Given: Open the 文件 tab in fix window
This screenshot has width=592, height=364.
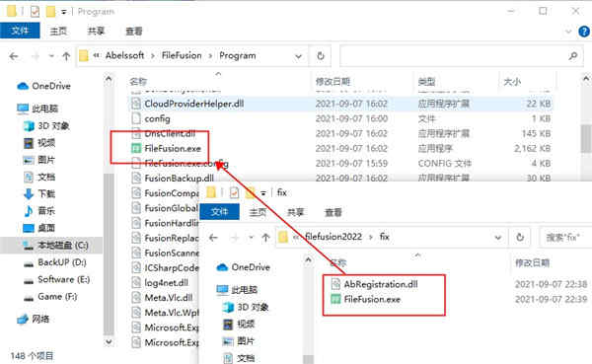Looking at the screenshot, I should pos(219,212).
